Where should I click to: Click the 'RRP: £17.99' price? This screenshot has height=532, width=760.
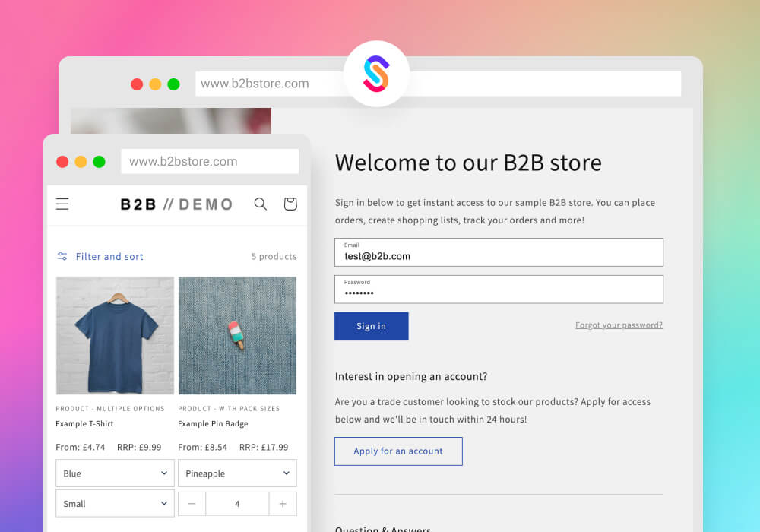264,447
